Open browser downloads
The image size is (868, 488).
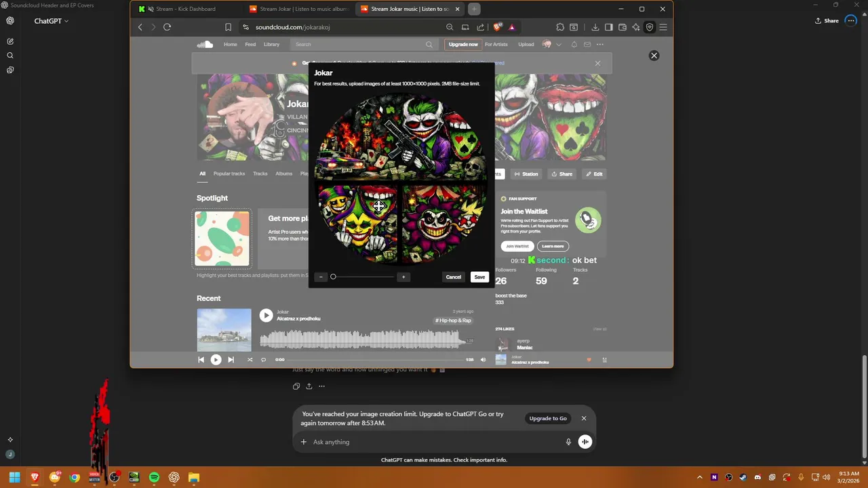595,27
